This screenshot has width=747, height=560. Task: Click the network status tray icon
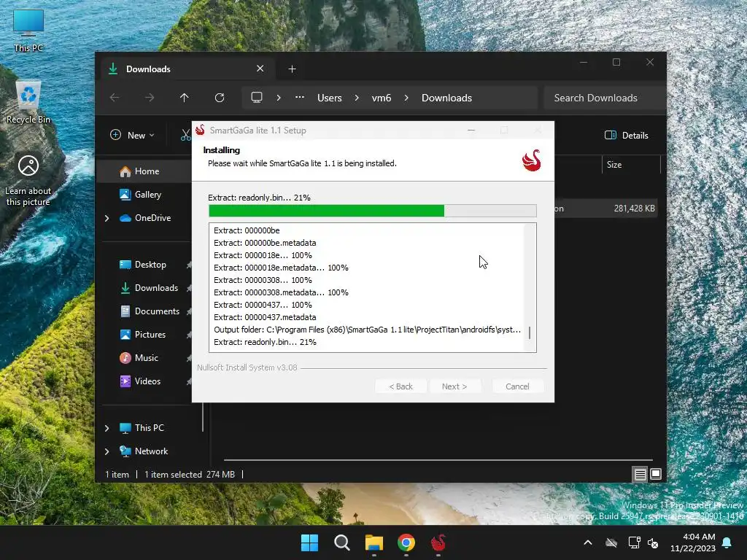point(634,542)
